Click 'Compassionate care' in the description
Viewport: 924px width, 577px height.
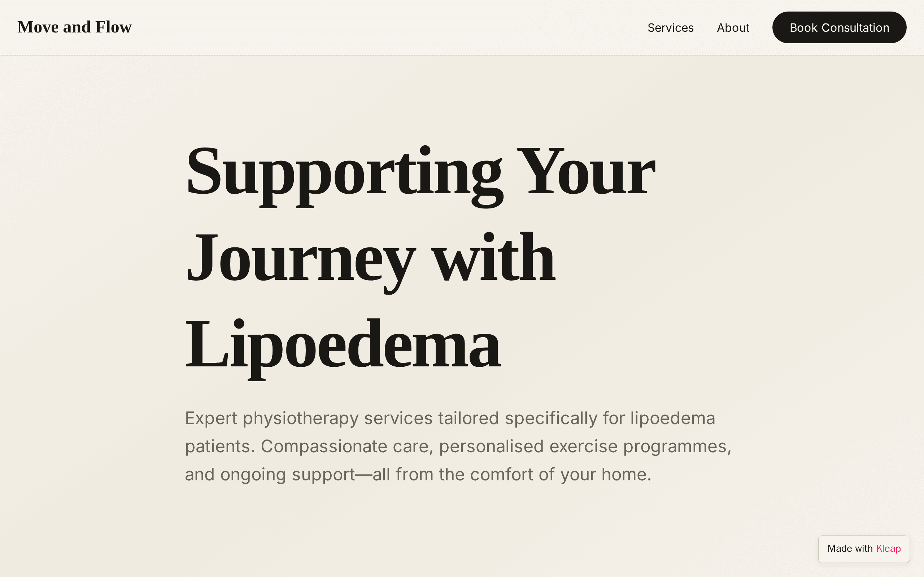click(x=347, y=447)
